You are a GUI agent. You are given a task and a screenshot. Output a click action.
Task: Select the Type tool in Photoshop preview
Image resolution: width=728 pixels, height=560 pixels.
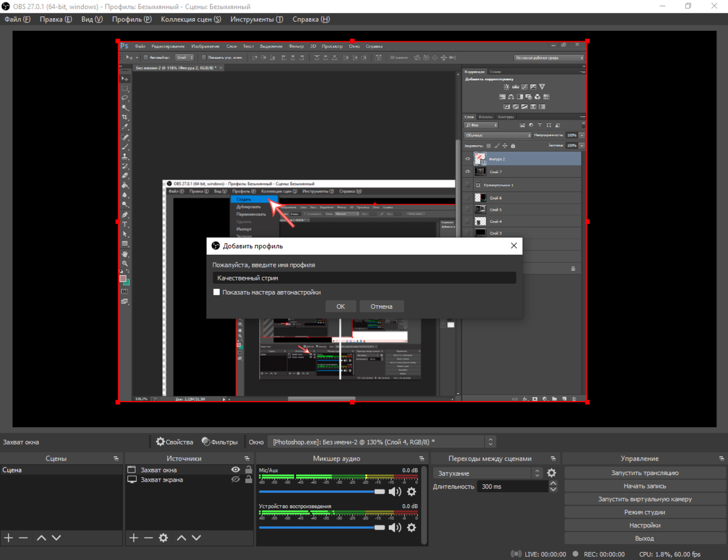125,224
